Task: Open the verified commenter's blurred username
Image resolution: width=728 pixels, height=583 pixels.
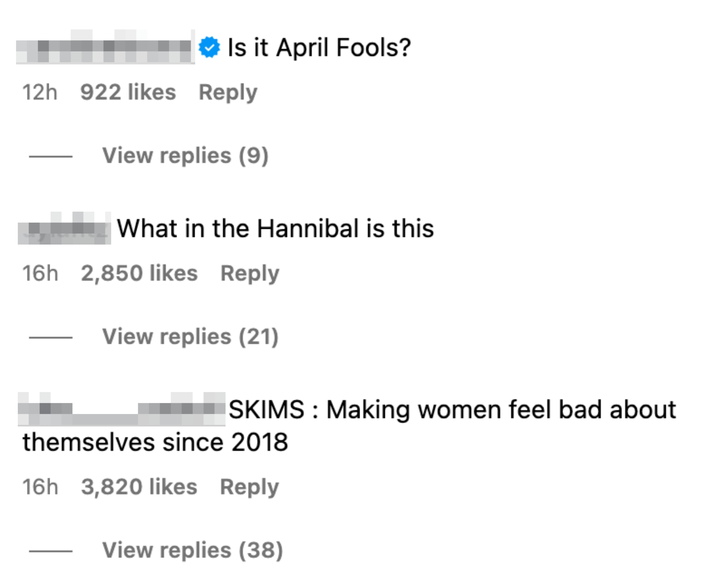Action: tap(105, 47)
